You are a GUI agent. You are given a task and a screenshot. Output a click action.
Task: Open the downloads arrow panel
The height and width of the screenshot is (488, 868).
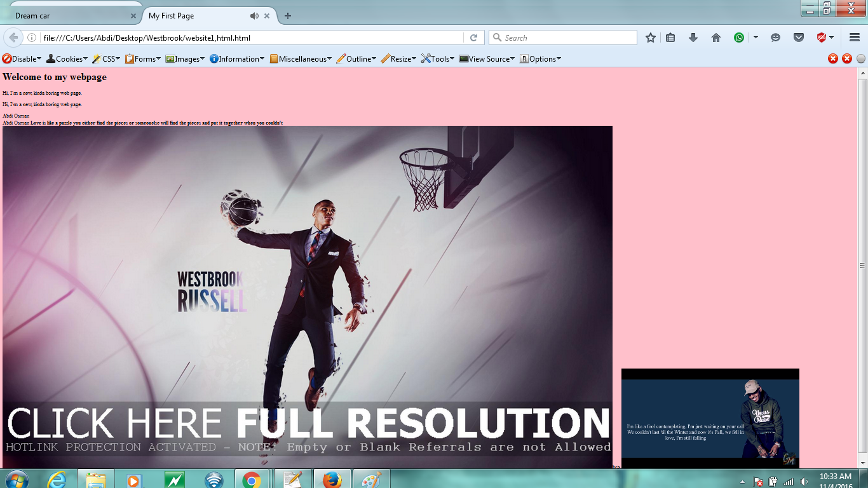(x=693, y=38)
